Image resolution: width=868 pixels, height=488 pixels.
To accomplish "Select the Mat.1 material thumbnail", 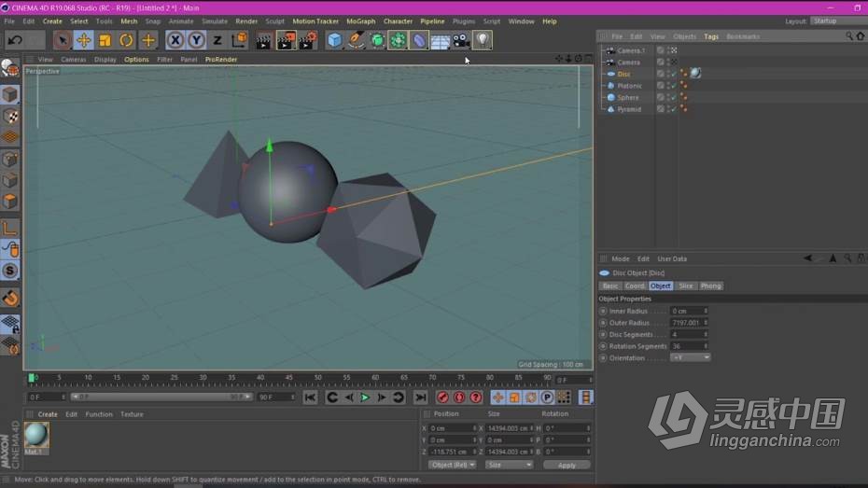I will tap(36, 435).
